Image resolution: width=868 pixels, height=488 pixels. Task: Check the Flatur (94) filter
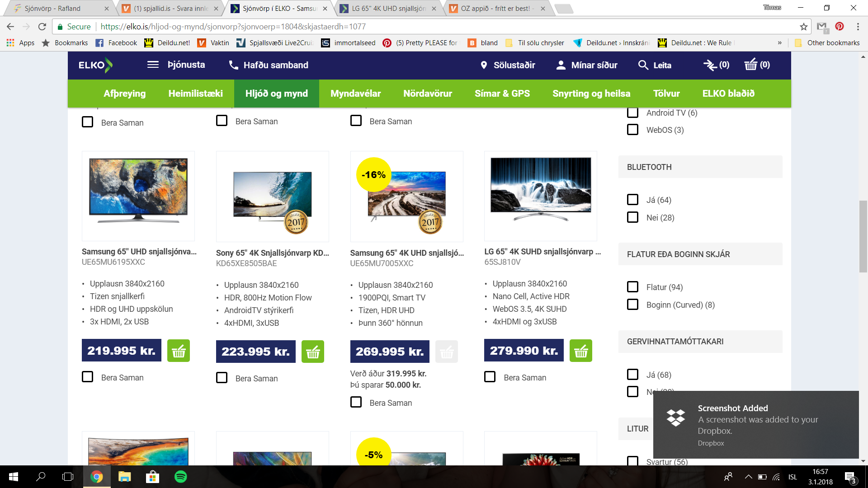point(632,286)
